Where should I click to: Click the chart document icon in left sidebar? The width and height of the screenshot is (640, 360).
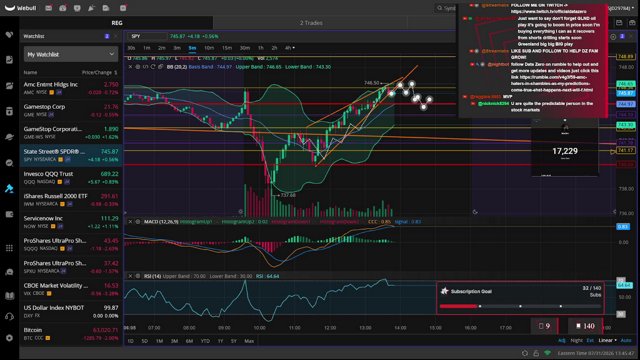click(9, 60)
